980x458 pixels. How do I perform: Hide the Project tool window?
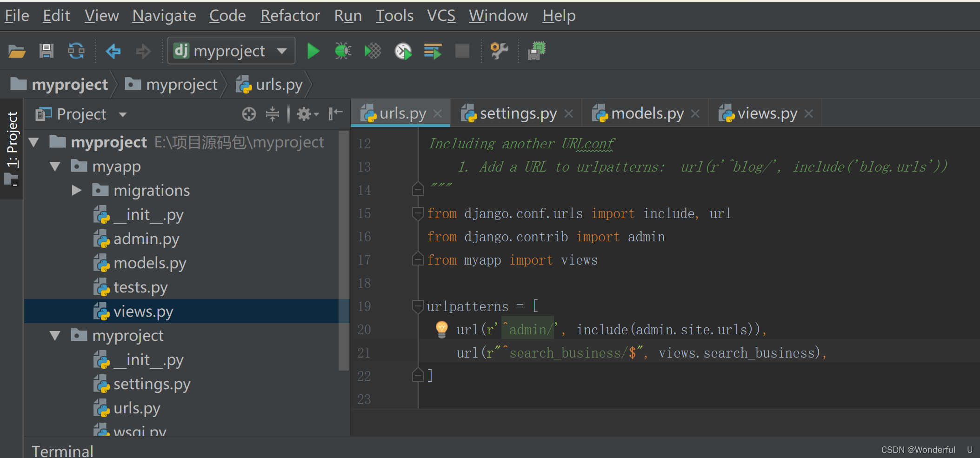(x=335, y=114)
